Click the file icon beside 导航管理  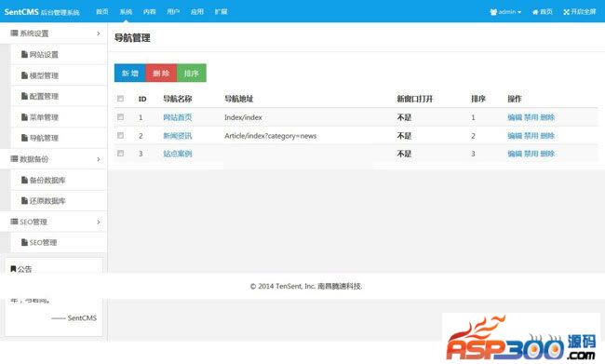pos(24,138)
